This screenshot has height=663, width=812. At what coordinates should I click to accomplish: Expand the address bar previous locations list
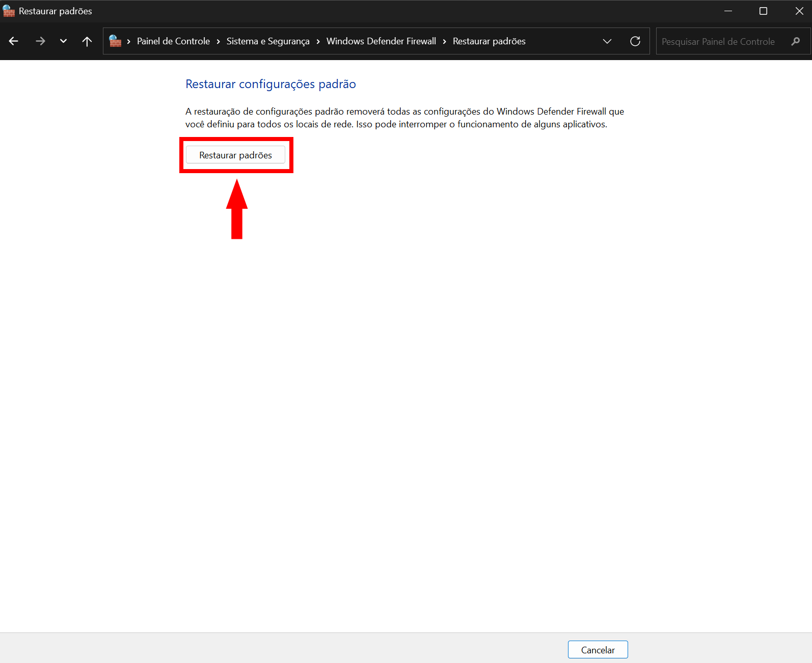coord(607,41)
